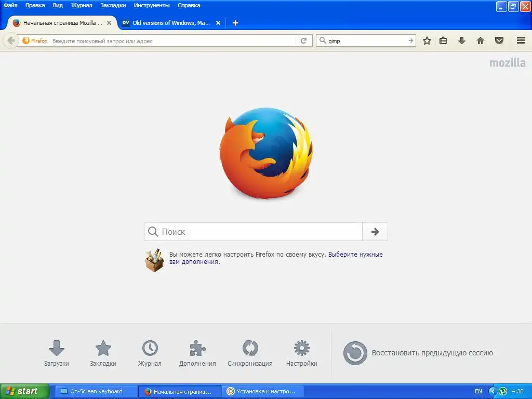Image resolution: width=532 pixels, height=399 pixels.
Task: Open Загрузки from the bottom launcher
Action: pyautogui.click(x=56, y=353)
